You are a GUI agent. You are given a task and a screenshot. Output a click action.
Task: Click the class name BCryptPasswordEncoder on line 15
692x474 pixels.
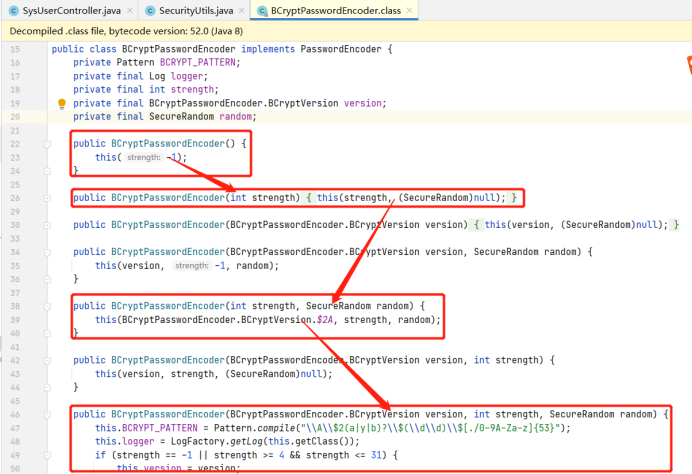tap(179, 49)
